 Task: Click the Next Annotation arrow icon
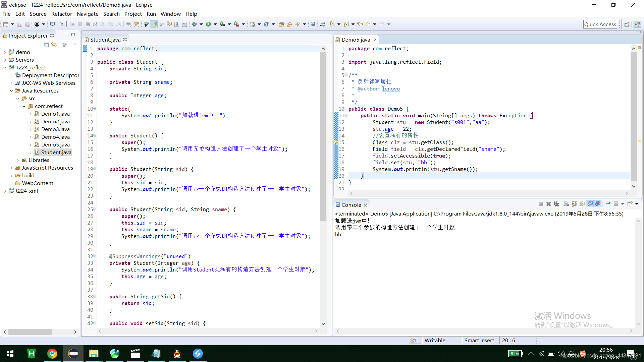[332, 24]
